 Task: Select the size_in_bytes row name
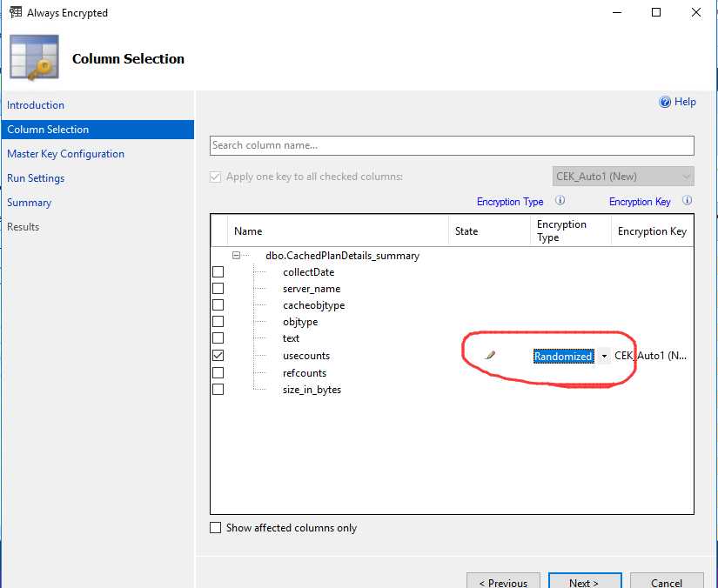tap(312, 390)
